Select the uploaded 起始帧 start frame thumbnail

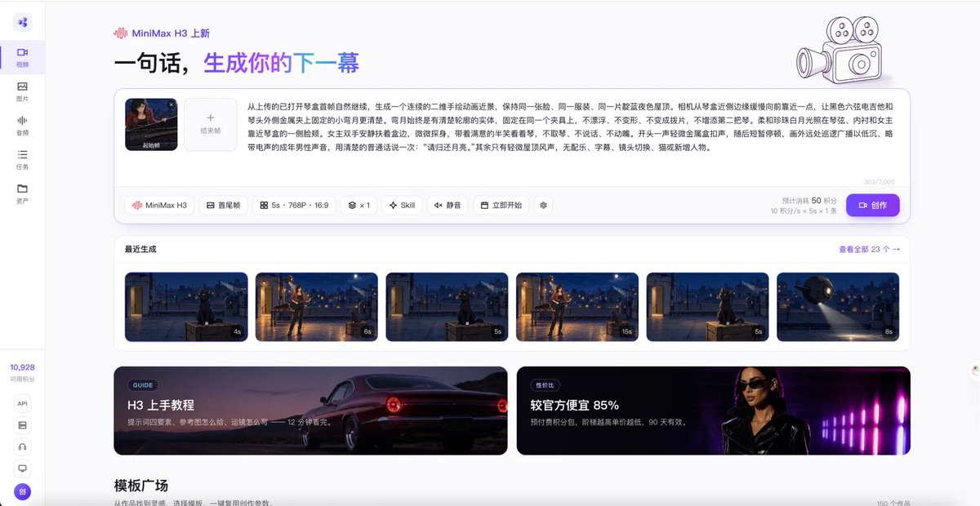click(151, 124)
